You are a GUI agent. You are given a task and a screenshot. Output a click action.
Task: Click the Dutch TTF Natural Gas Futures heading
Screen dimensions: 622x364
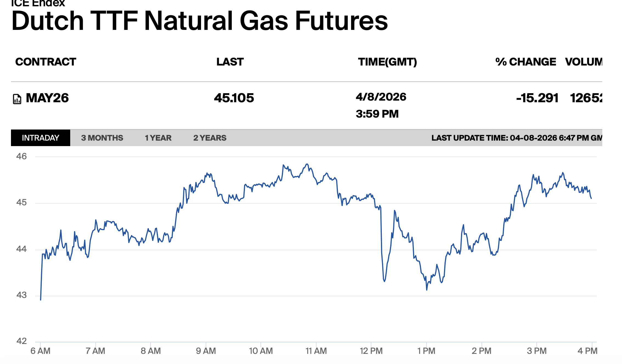[x=199, y=21]
